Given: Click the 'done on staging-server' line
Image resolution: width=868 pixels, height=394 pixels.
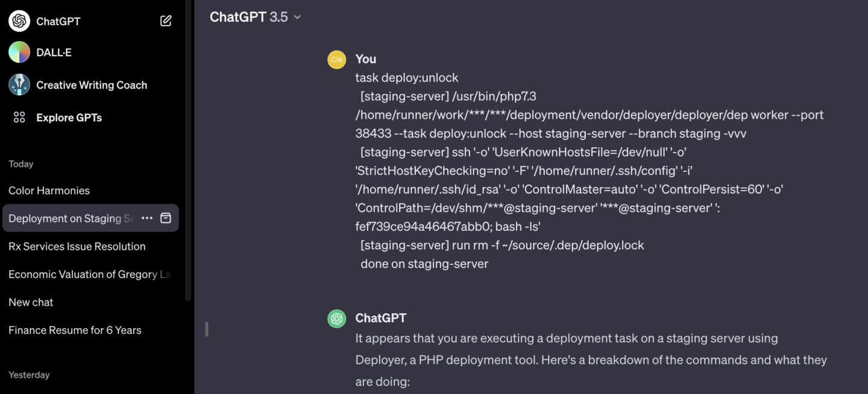Looking at the screenshot, I should [424, 264].
